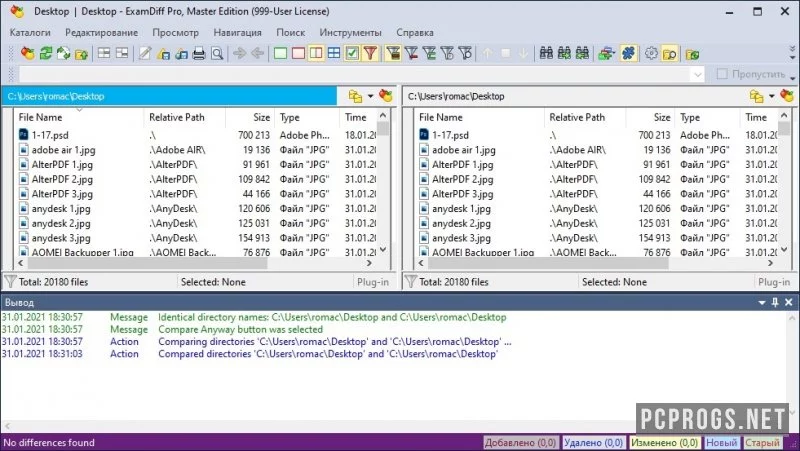Click the Compare fruit icon in the toolbar

tap(28, 53)
